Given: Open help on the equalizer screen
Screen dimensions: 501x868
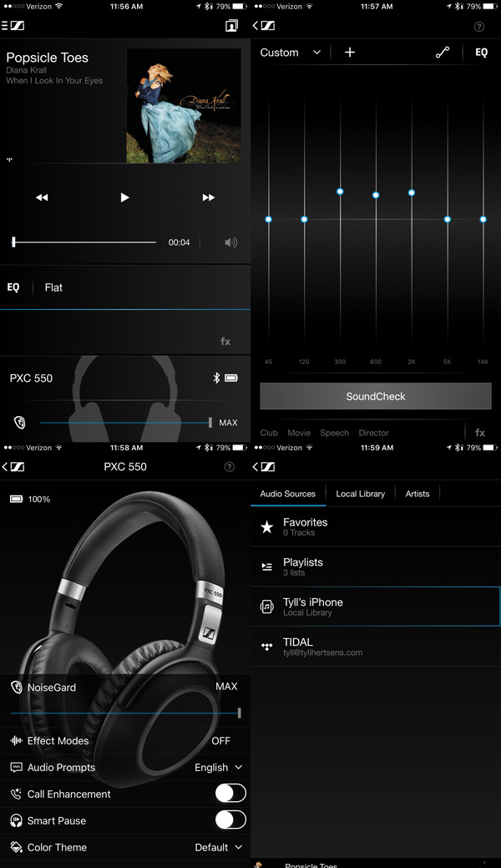Looking at the screenshot, I should (479, 27).
